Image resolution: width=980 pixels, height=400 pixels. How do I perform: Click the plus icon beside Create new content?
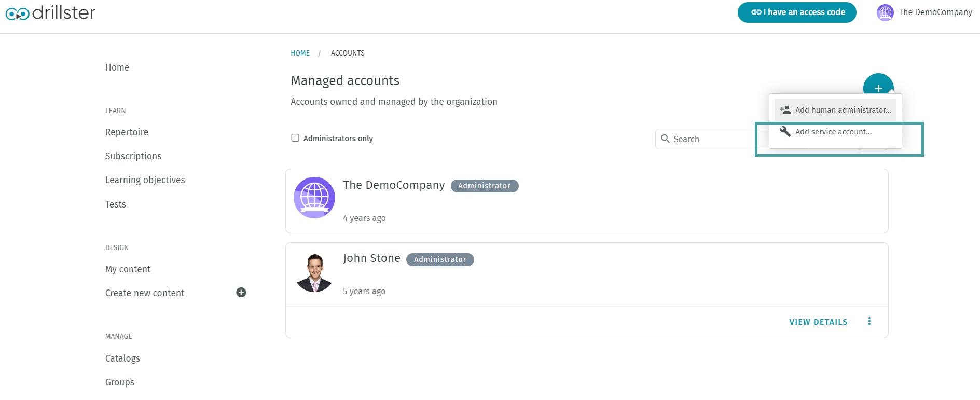point(241,293)
